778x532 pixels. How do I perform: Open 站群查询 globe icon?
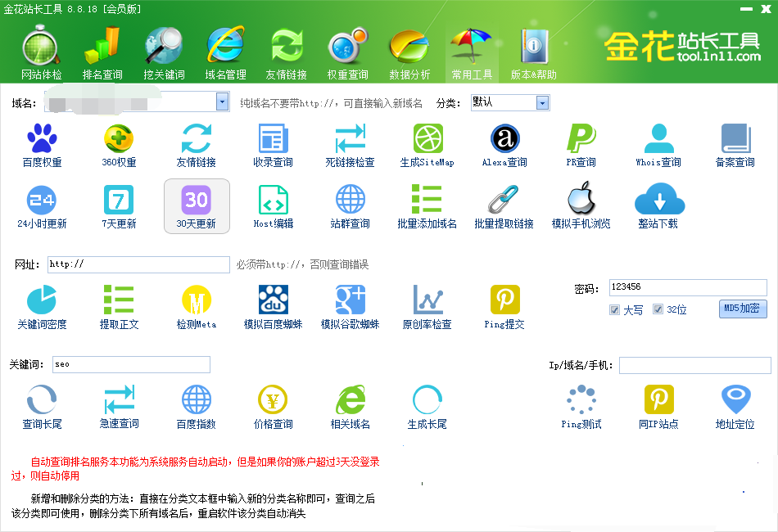coord(351,206)
